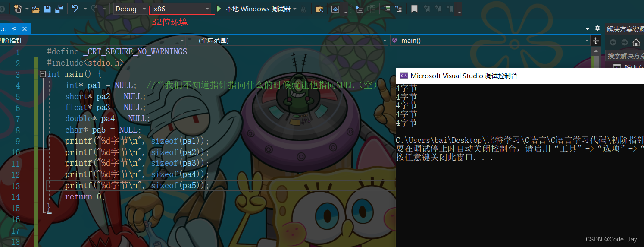The width and height of the screenshot is (644, 247).
Task: Click the Solution Explorer back arrow
Action: click(613, 42)
